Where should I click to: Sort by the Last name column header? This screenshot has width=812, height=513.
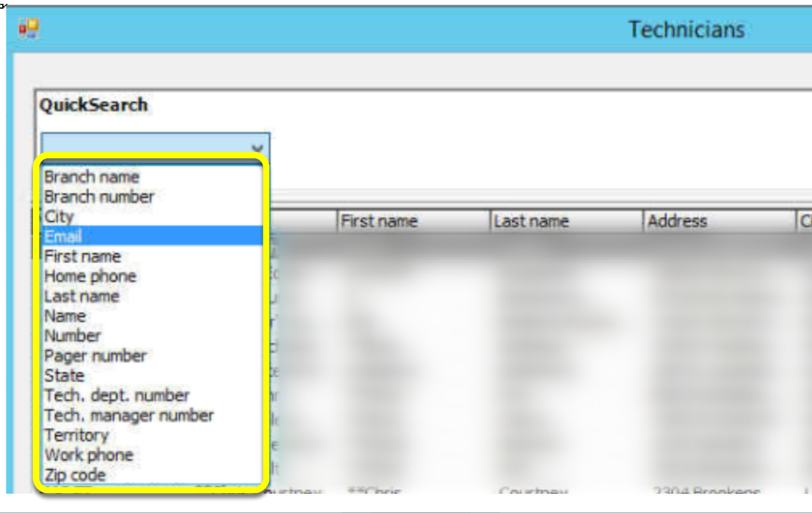(x=567, y=221)
